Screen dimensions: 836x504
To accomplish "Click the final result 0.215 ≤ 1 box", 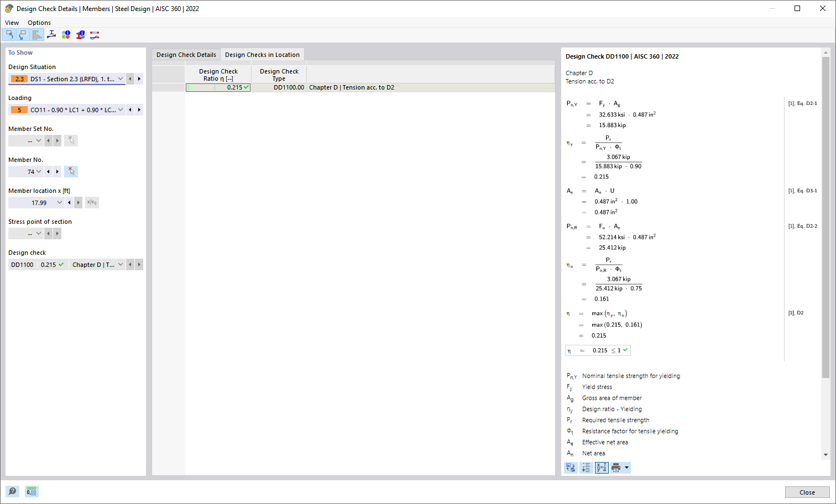I will tap(598, 350).
